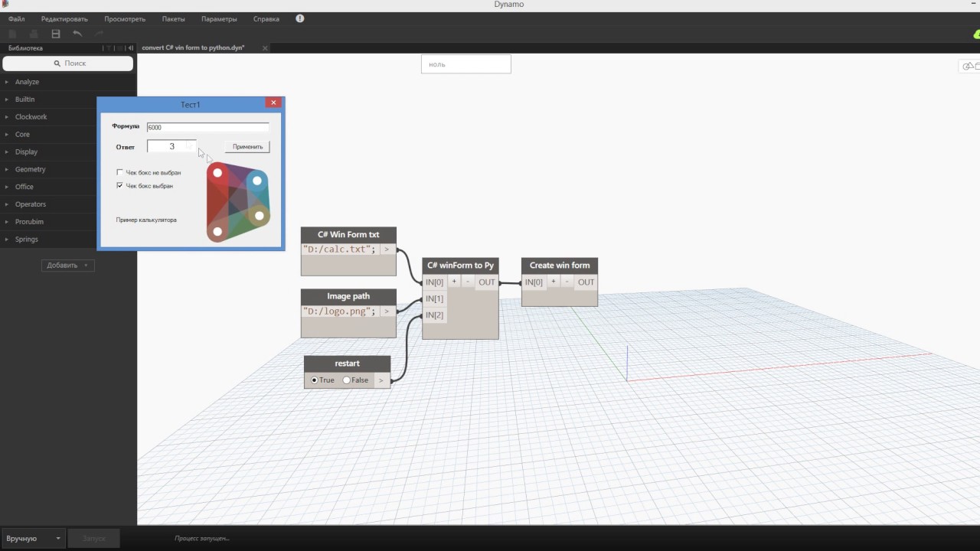
Task: Open the Справка menu
Action: click(266, 18)
